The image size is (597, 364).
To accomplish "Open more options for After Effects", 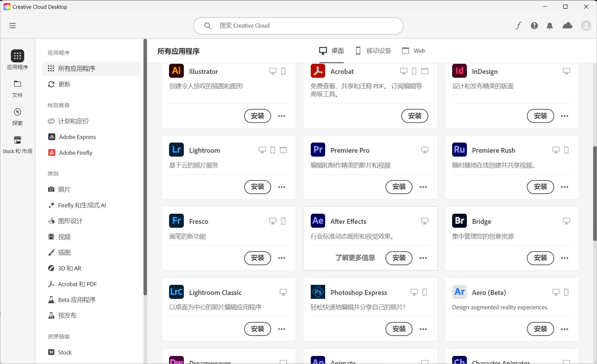I will 423,258.
